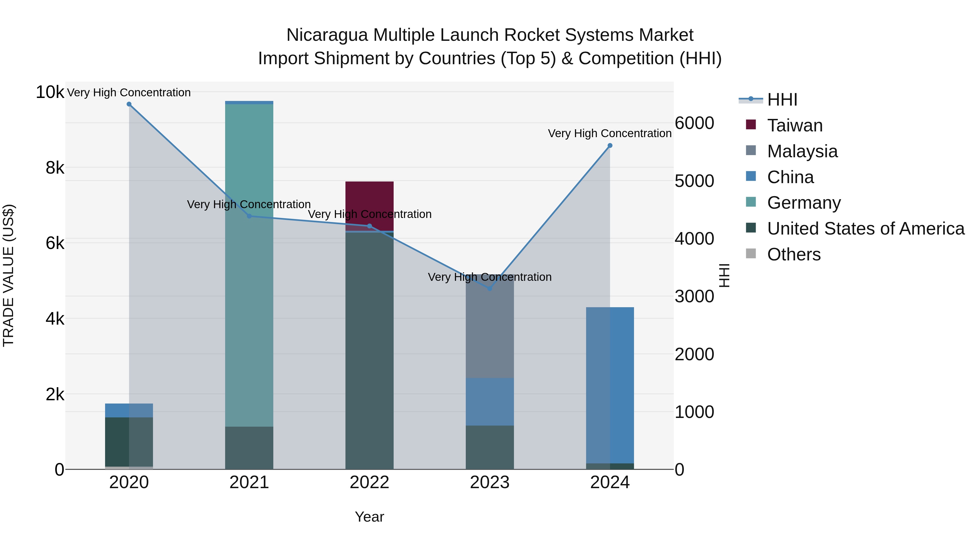The height and width of the screenshot is (551, 980).
Task: Click the 6000 tick on HHI axis
Action: point(694,123)
